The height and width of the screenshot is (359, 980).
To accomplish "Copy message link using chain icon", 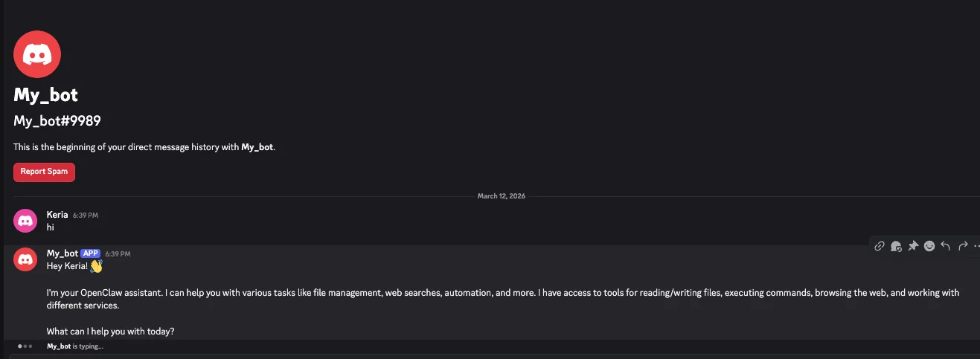I will 880,246.
